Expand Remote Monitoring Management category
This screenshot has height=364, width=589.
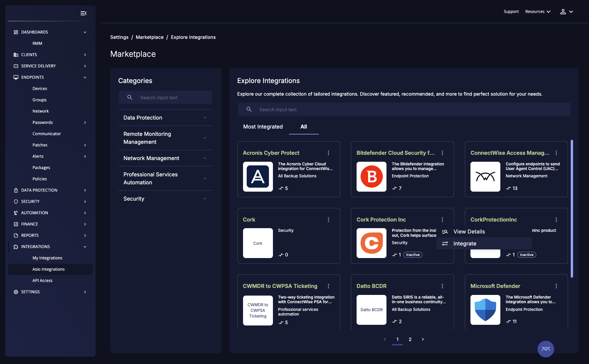(165, 138)
